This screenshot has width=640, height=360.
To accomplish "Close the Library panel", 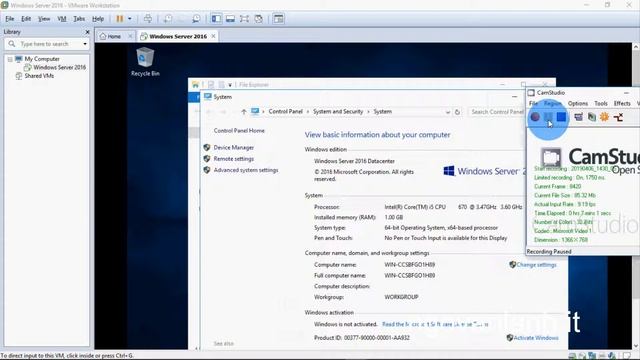I will pos(87,32).
